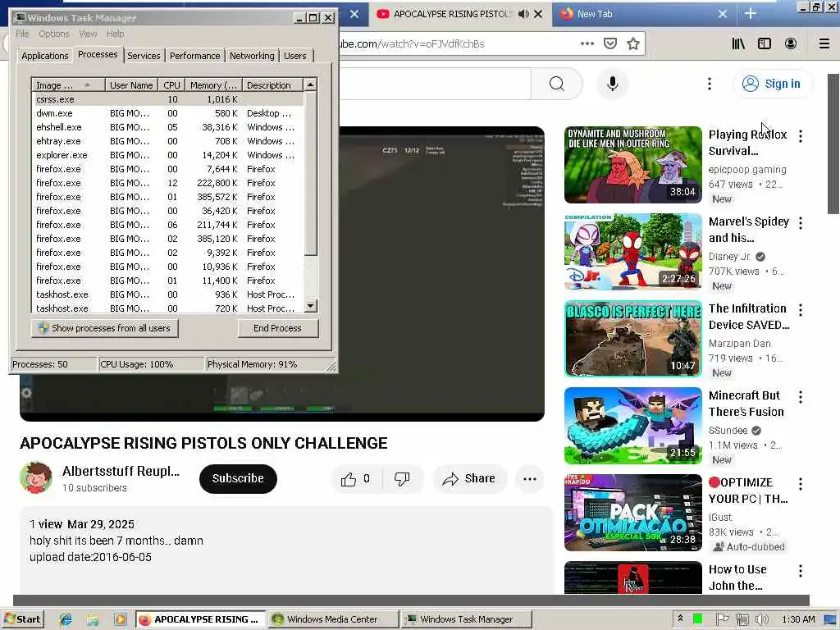840x630 pixels.
Task: Open options for Minecraft But There's Fusion video
Action: tap(801, 397)
